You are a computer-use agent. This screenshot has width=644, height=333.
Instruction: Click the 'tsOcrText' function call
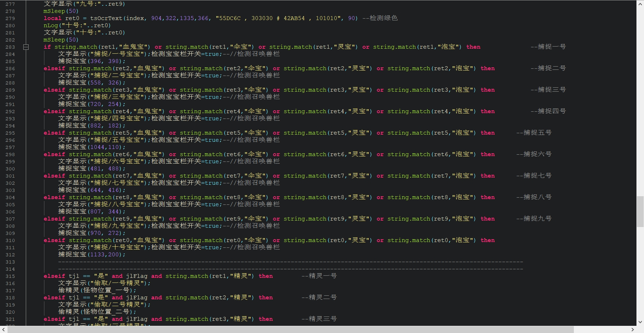106,18
